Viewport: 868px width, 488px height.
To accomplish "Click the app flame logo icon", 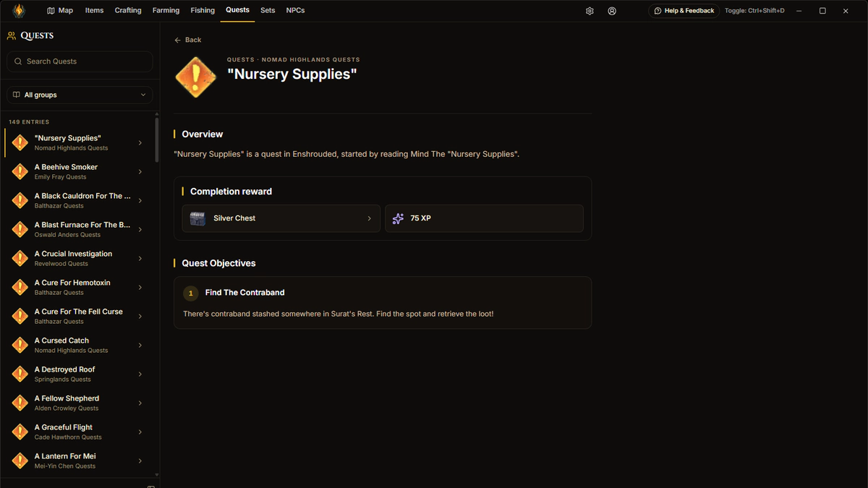I will click(19, 11).
